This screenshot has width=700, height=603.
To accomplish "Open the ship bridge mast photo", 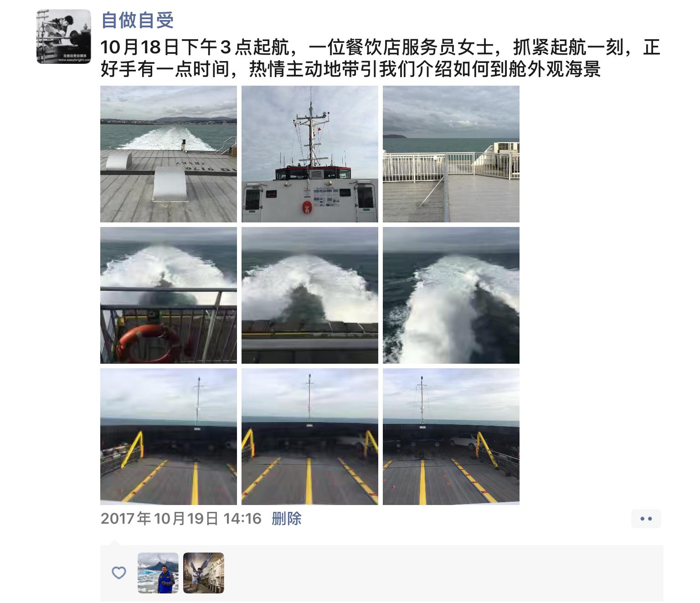I will click(310, 154).
